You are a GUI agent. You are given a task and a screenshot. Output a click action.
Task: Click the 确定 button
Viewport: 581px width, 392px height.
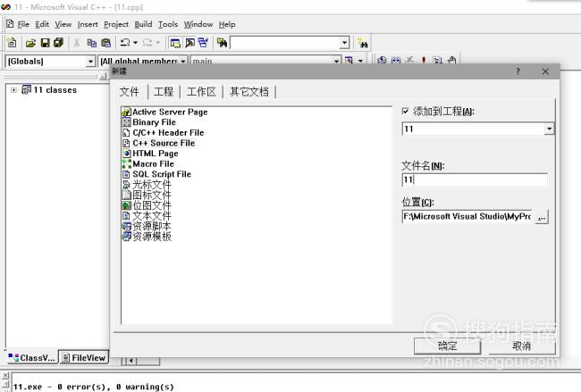(447, 346)
